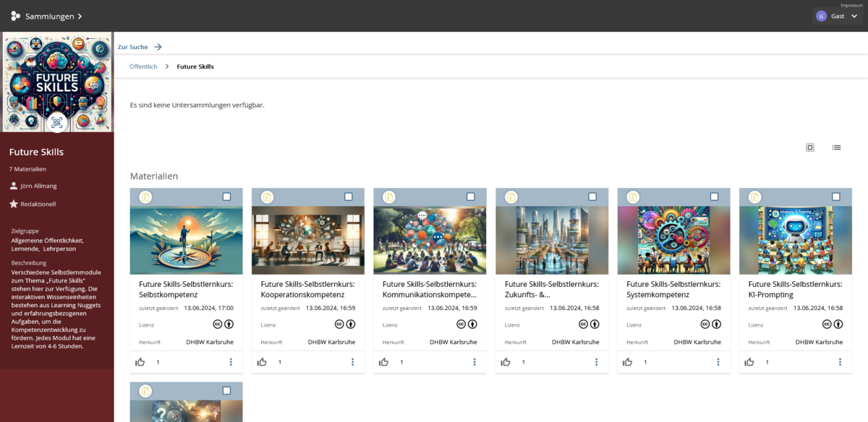Open the Impressum link

click(852, 5)
